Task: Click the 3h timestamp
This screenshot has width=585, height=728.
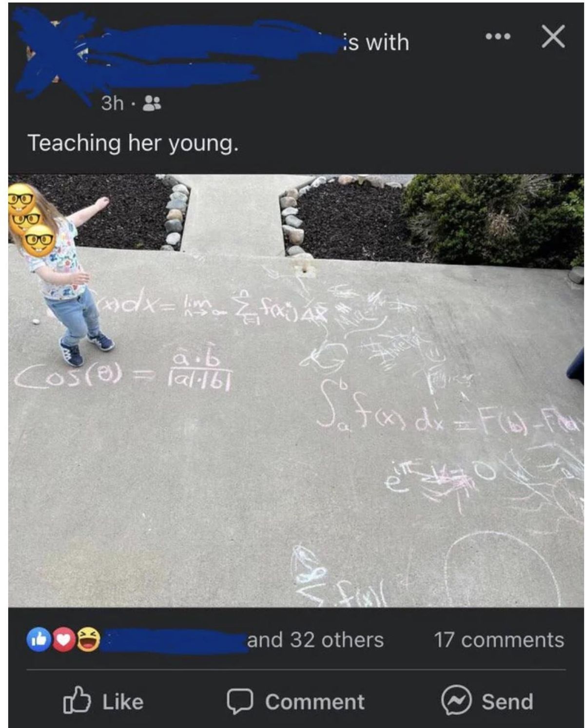Action: (x=112, y=103)
